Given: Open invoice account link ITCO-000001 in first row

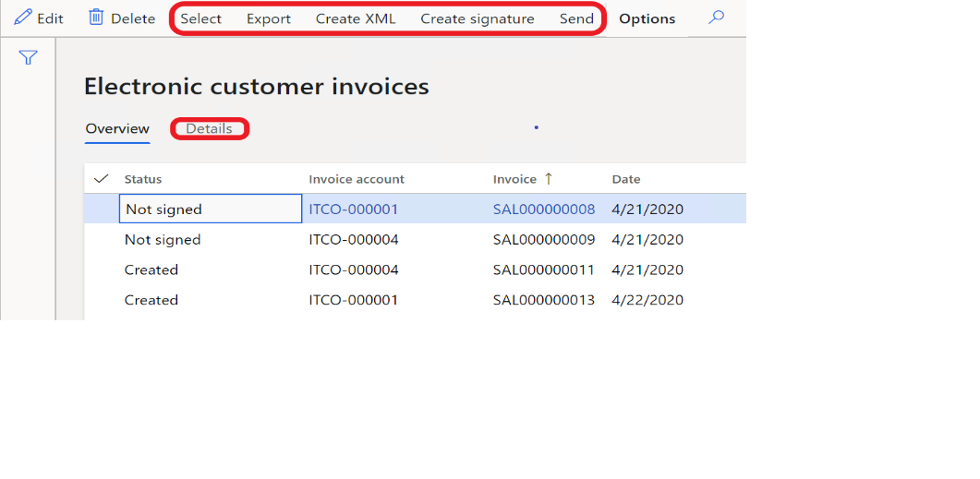Looking at the screenshot, I should click(x=353, y=210).
